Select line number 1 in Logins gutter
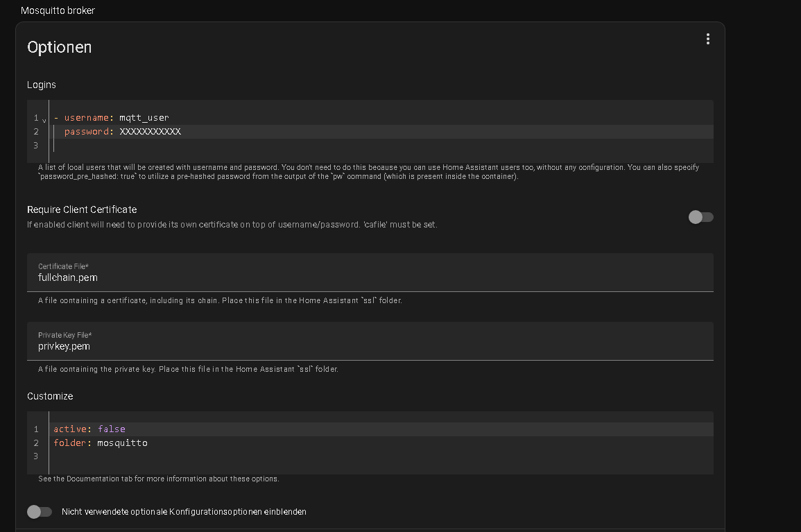Viewport: 801px width, 532px height. click(36, 118)
